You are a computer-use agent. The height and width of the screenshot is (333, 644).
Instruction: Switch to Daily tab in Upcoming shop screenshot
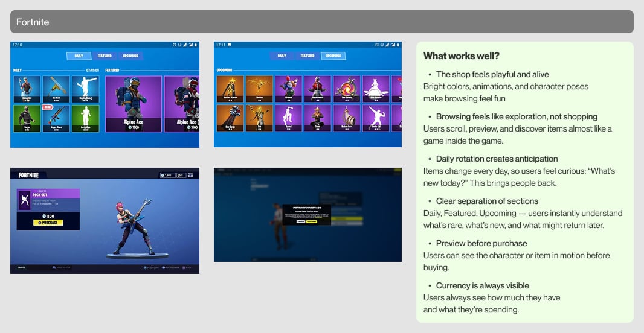pyautogui.click(x=282, y=55)
